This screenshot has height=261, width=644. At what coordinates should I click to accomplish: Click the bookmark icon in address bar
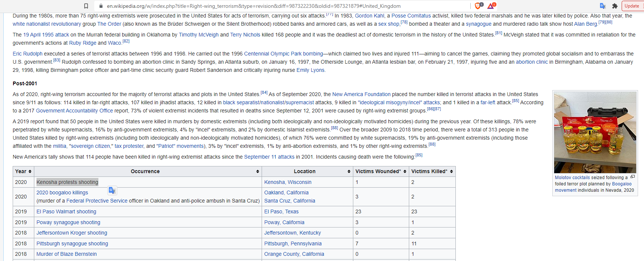click(86, 6)
